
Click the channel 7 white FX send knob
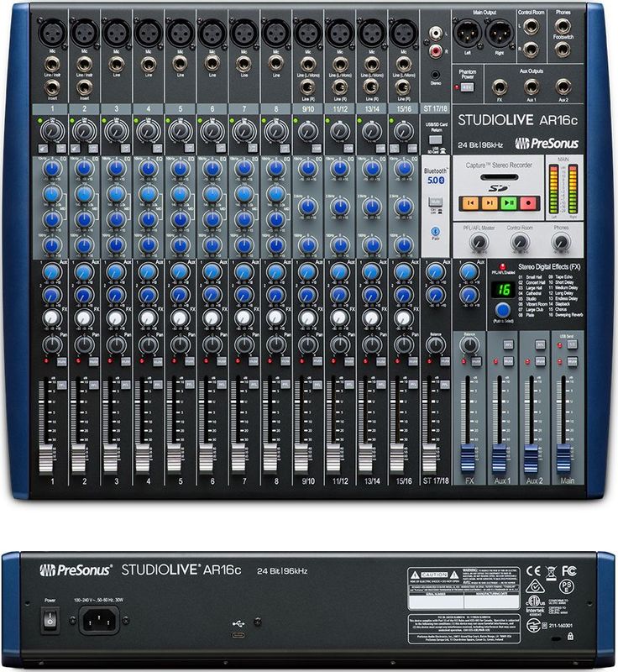(x=244, y=318)
